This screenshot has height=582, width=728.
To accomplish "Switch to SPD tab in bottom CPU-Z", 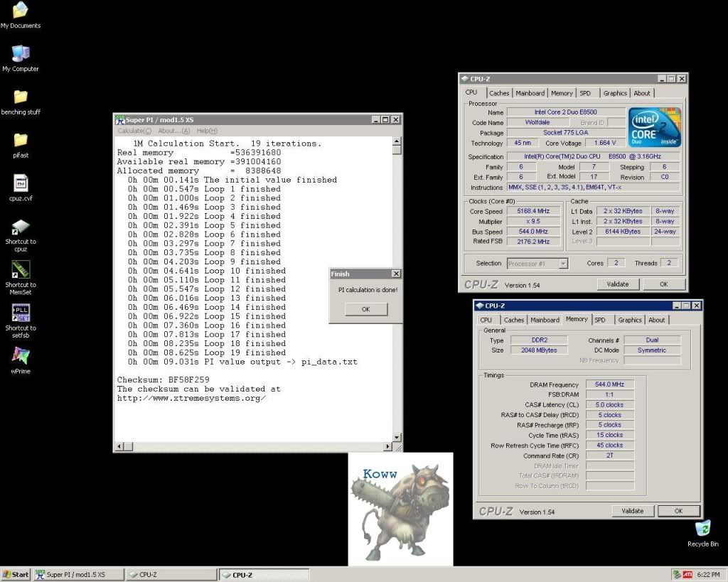I will [600, 320].
